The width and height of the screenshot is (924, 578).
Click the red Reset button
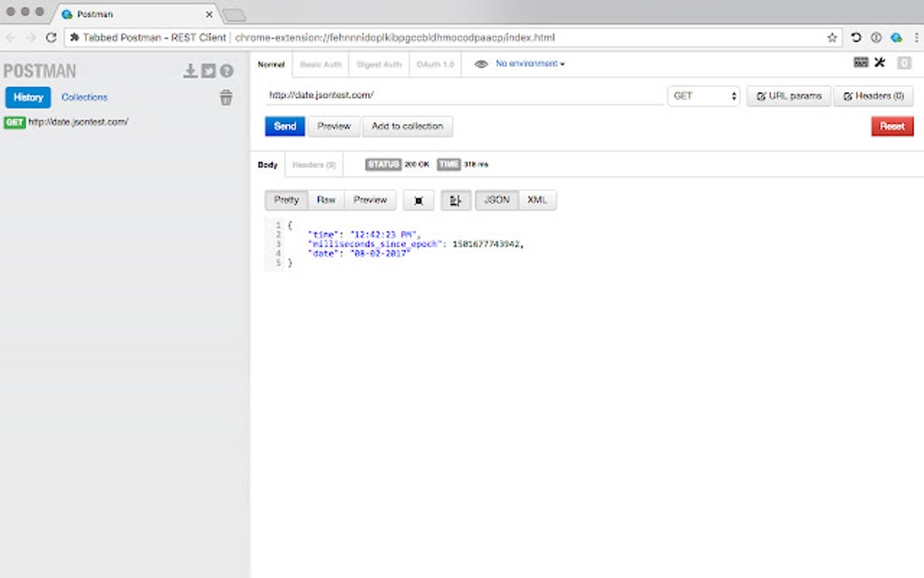(x=891, y=126)
